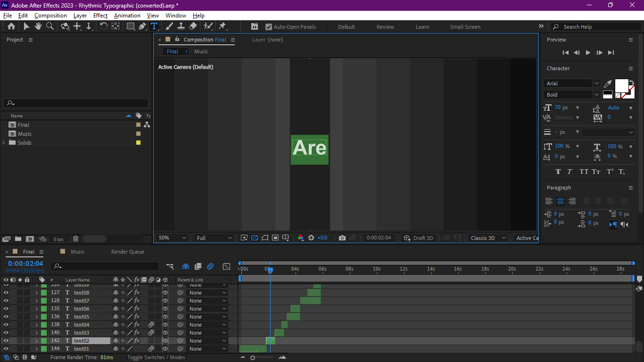Select the Eraser tool
The image size is (644, 362).
coord(193,26)
